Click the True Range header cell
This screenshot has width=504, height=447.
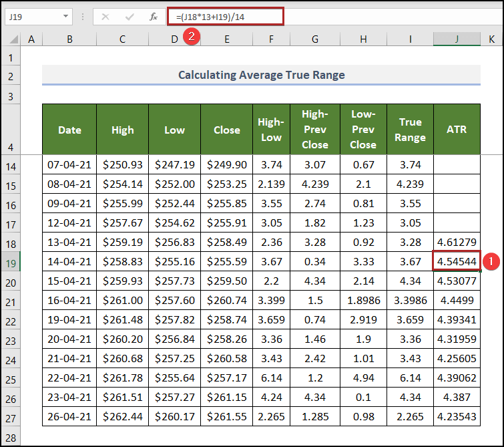tap(410, 130)
